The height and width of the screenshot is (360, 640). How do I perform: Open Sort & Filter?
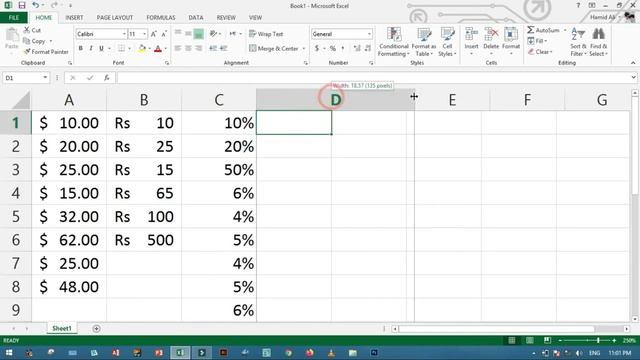coord(578,42)
